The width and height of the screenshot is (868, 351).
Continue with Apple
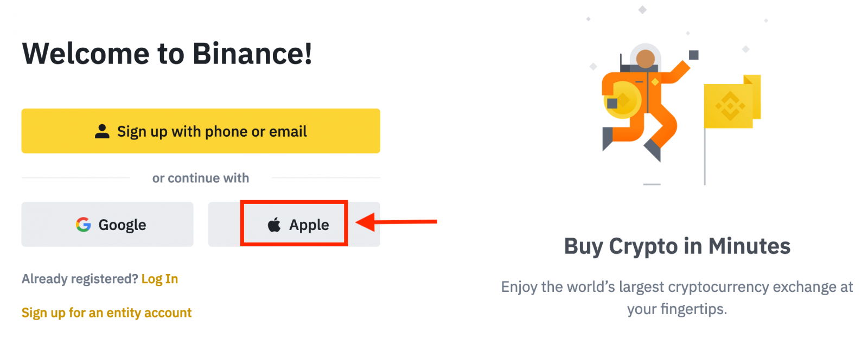pos(295,224)
